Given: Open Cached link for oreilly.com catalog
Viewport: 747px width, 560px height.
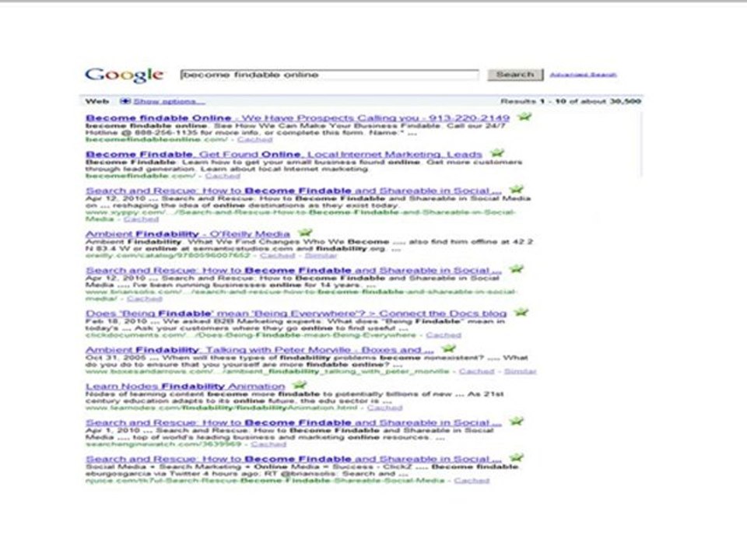Looking at the screenshot, I should (278, 256).
